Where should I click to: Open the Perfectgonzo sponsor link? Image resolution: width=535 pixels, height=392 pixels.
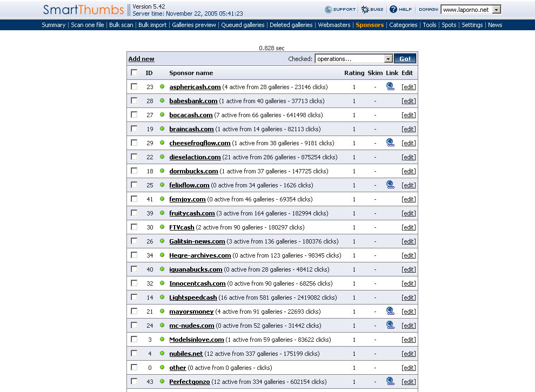[189, 382]
